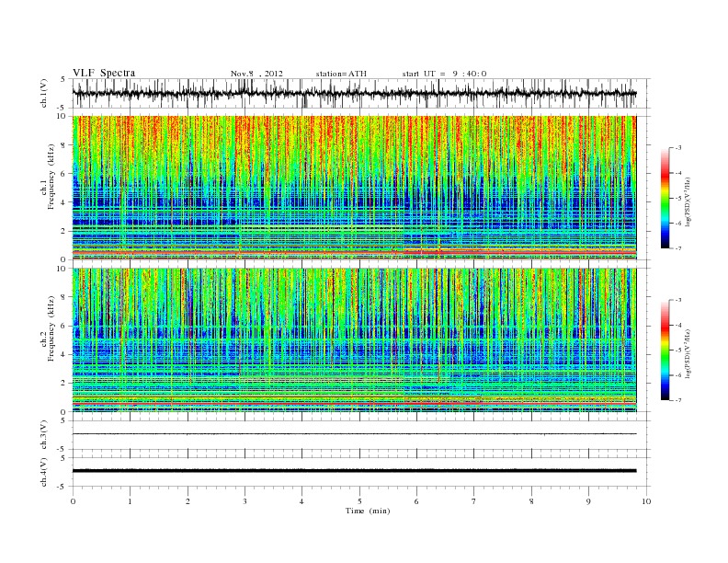728x563 pixels.
Task: Click inside the ch.2 spectrogram panel
Action: [354, 340]
